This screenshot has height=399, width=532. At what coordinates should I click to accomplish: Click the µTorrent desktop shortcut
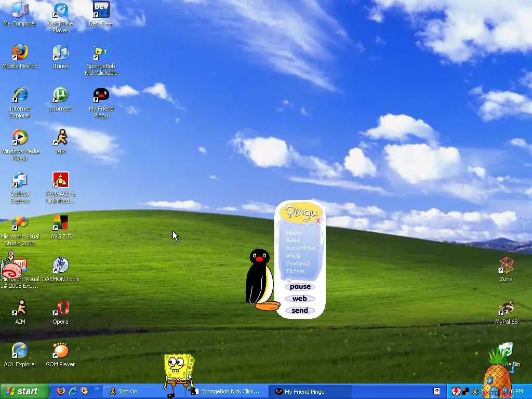[x=60, y=99]
